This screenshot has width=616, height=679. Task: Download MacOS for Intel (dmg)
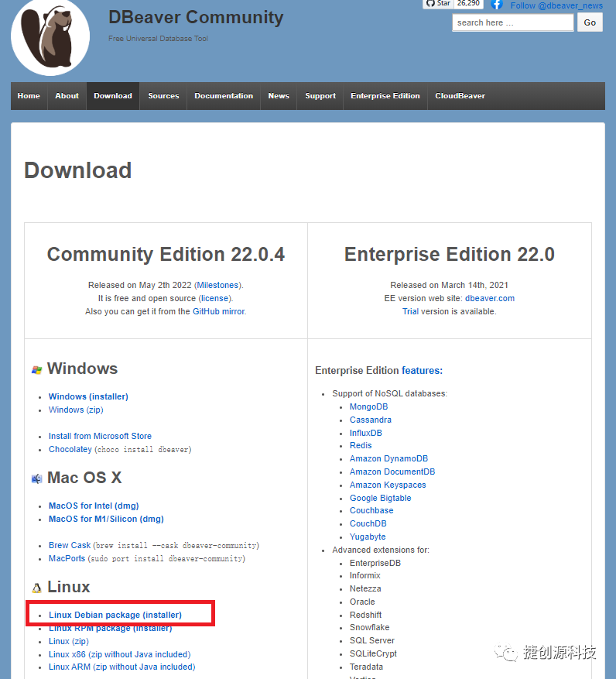click(x=94, y=506)
